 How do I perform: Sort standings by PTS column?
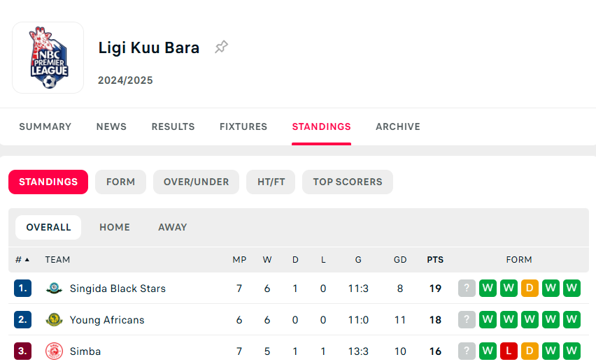click(x=435, y=260)
